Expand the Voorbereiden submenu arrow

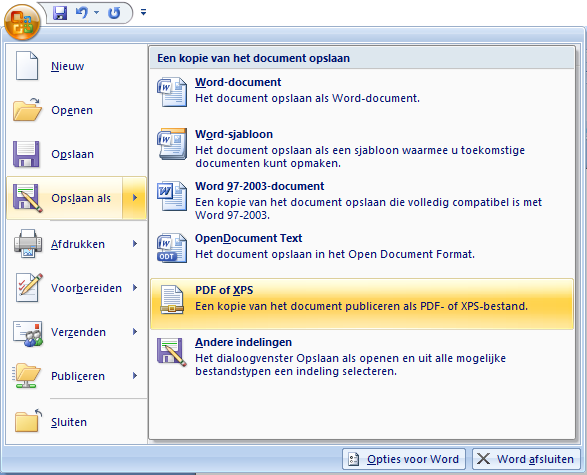click(135, 287)
